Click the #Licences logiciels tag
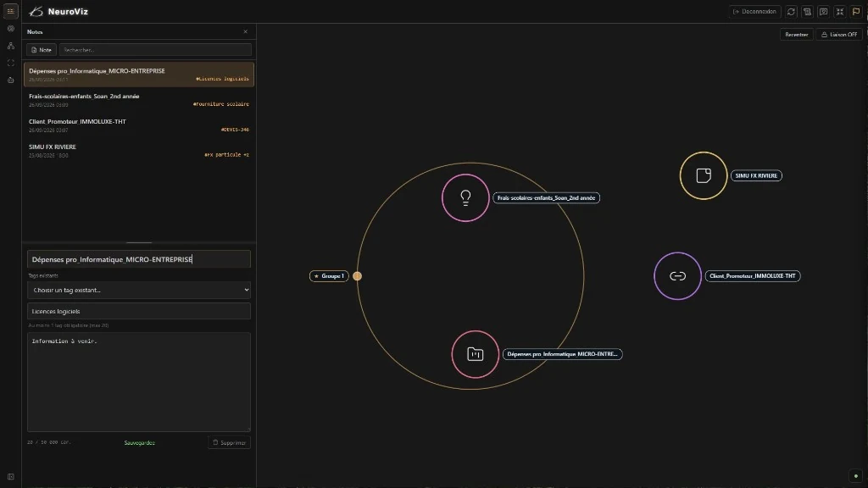The image size is (868, 488). point(222,79)
